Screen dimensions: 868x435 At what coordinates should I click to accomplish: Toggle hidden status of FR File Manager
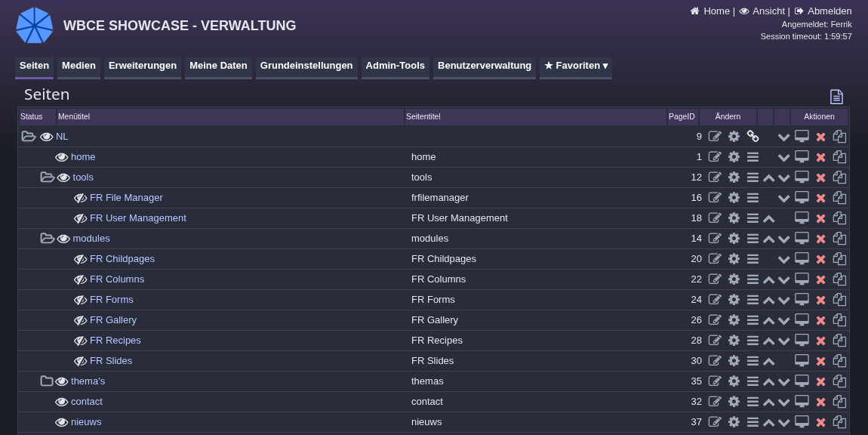(80, 199)
